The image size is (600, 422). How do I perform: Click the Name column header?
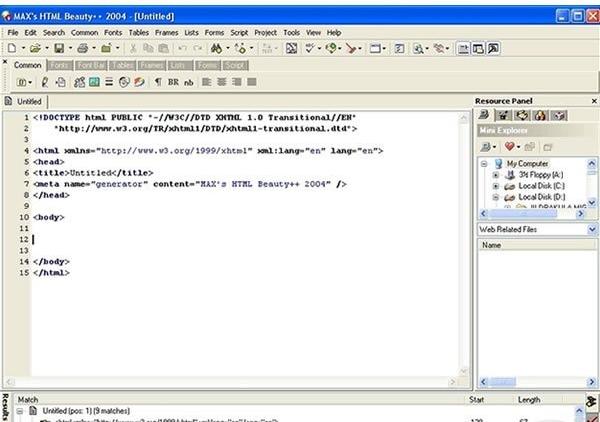coord(492,244)
